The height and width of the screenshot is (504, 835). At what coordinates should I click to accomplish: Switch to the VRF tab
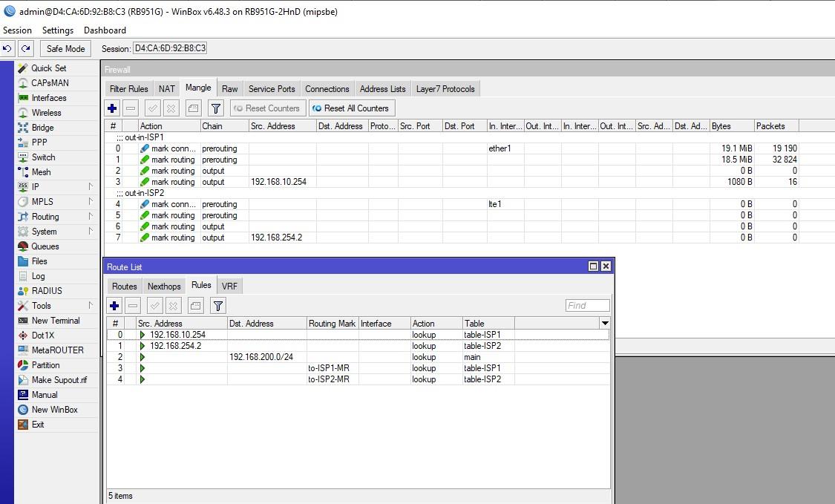click(229, 286)
